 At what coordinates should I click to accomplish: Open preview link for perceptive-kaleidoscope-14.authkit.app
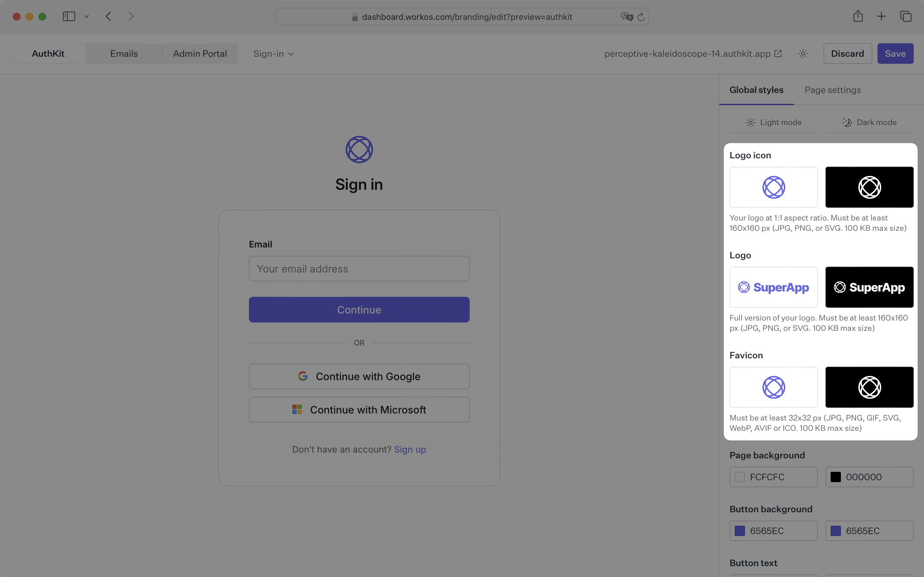778,54
